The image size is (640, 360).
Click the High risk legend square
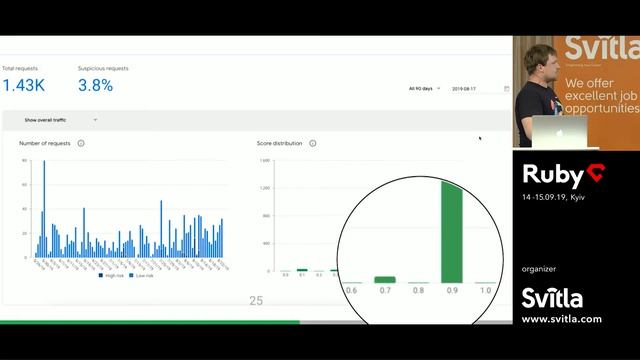click(x=100, y=276)
